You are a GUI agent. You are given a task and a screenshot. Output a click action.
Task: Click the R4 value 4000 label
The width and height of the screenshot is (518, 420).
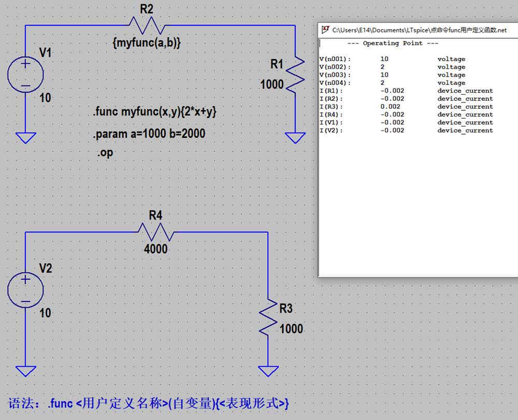[155, 249]
